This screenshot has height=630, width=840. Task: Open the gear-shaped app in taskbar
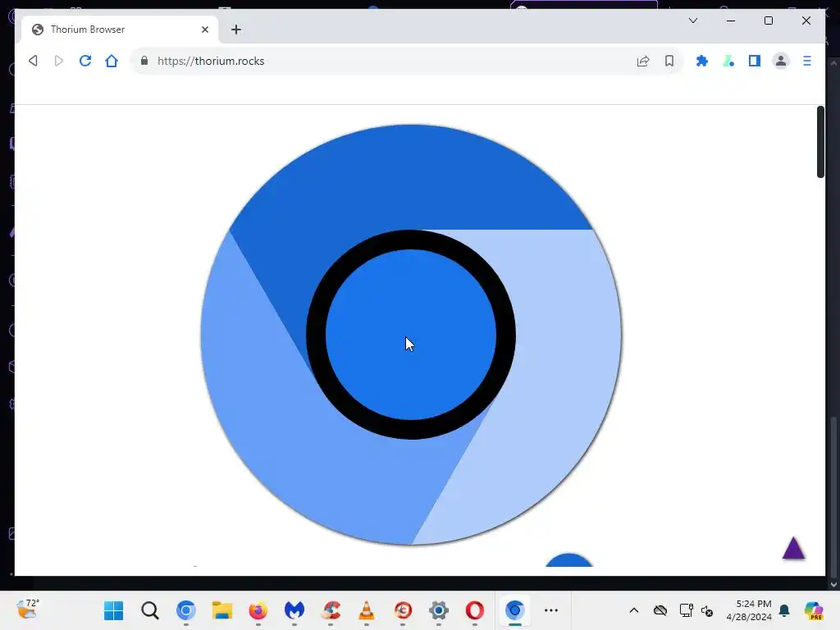click(x=439, y=610)
